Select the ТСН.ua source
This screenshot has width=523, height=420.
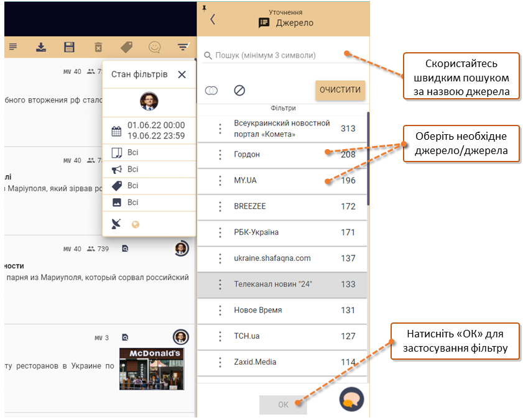(282, 336)
